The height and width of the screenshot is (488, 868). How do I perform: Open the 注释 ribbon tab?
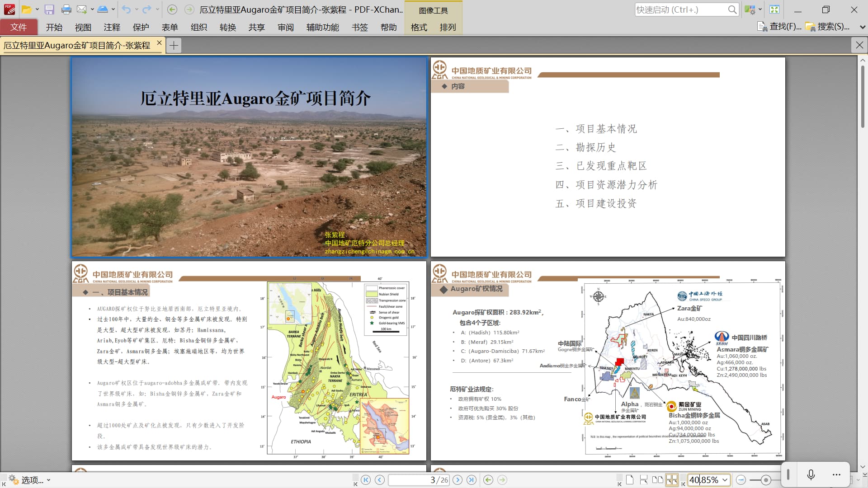(112, 27)
